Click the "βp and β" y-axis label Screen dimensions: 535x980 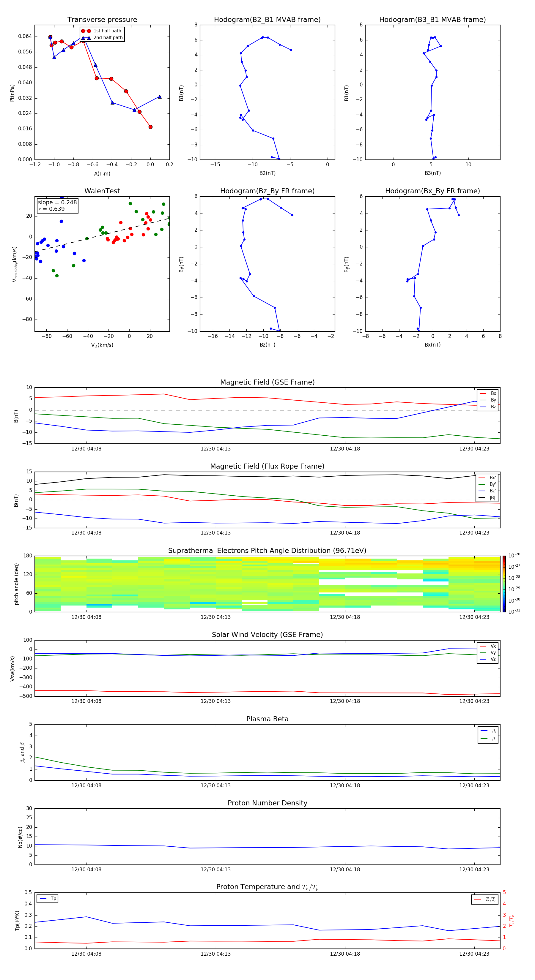click(x=22, y=753)
